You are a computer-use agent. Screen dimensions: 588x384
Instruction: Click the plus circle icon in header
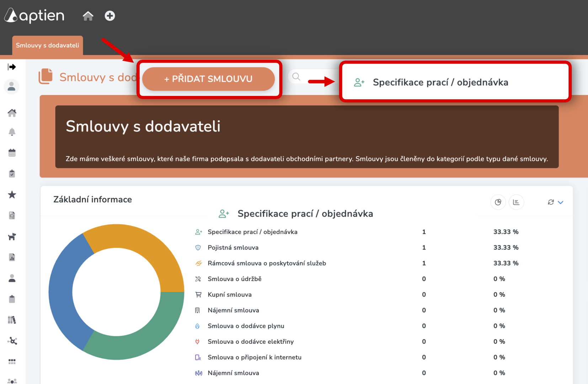[x=110, y=16]
